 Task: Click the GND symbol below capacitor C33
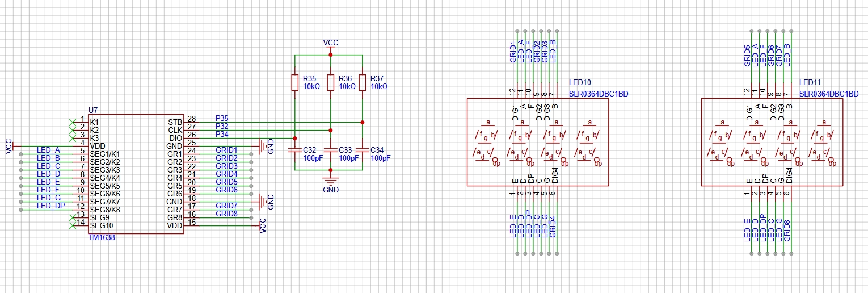(330, 182)
